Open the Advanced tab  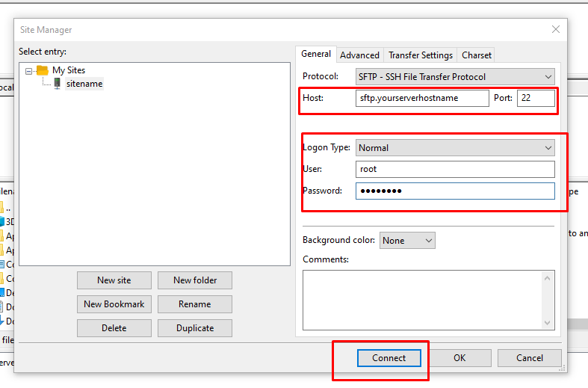(359, 55)
